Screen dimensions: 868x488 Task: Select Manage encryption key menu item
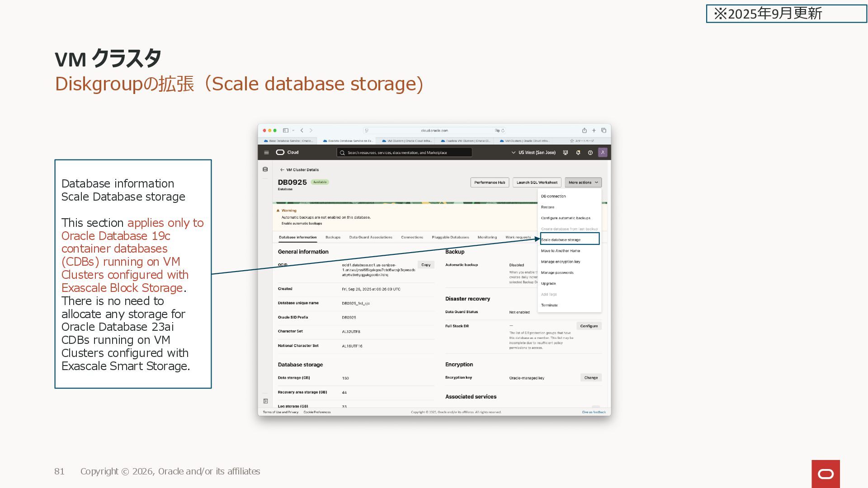pos(561,262)
